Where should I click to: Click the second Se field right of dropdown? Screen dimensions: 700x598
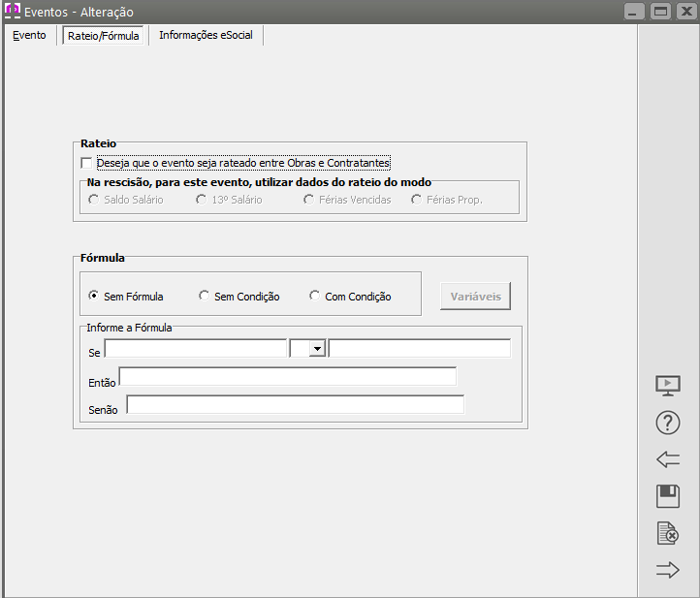tap(419, 349)
